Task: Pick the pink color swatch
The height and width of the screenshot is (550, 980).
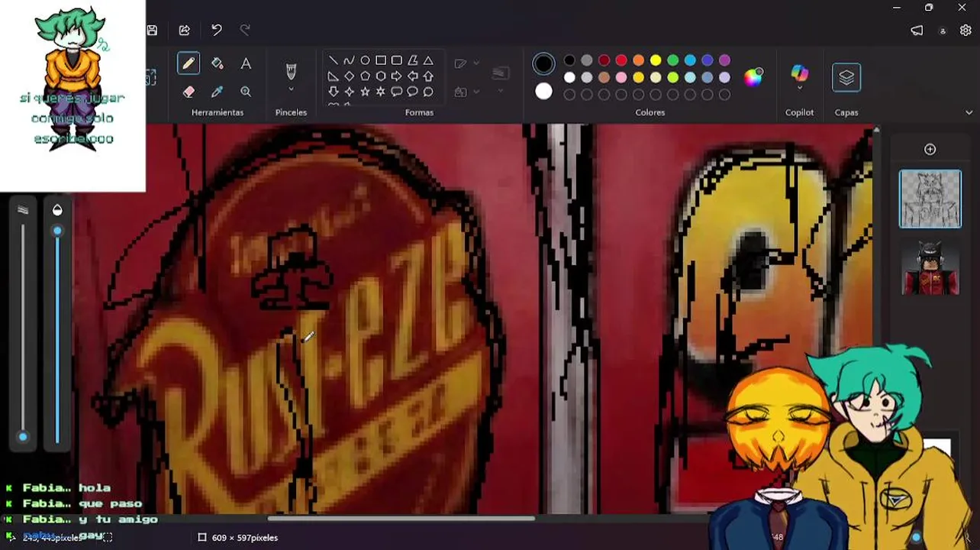Action: [621, 77]
